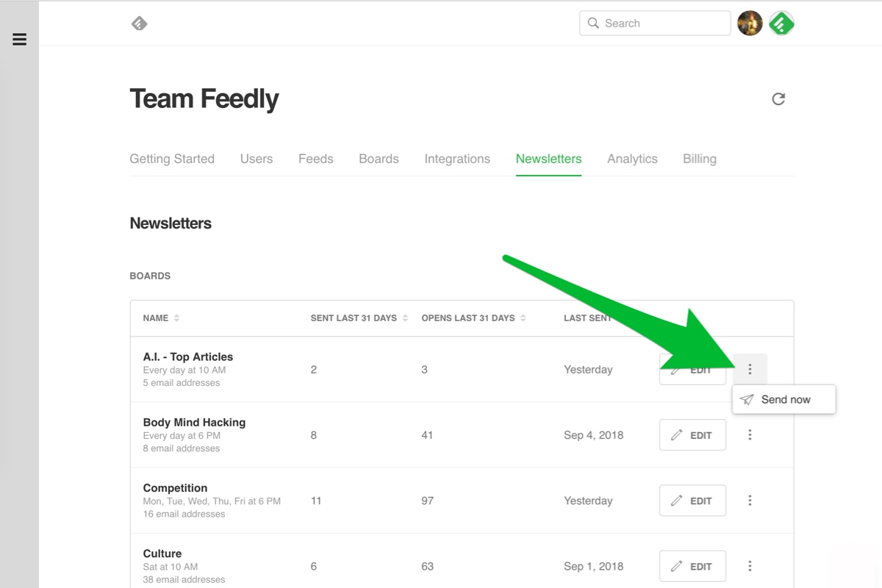882x588 pixels.
Task: Click '16 email addresses' text
Action: pos(184,514)
